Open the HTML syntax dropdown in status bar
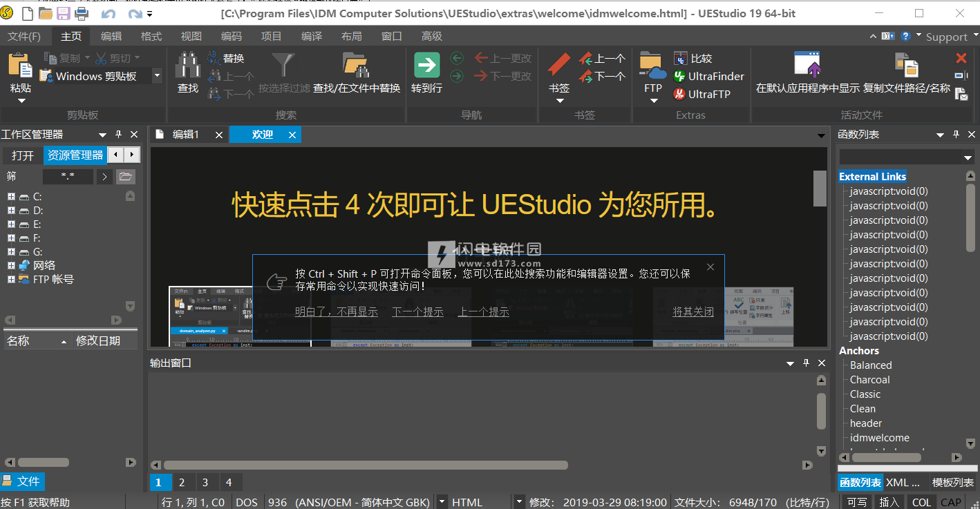The height and width of the screenshot is (509, 980). coord(519,502)
